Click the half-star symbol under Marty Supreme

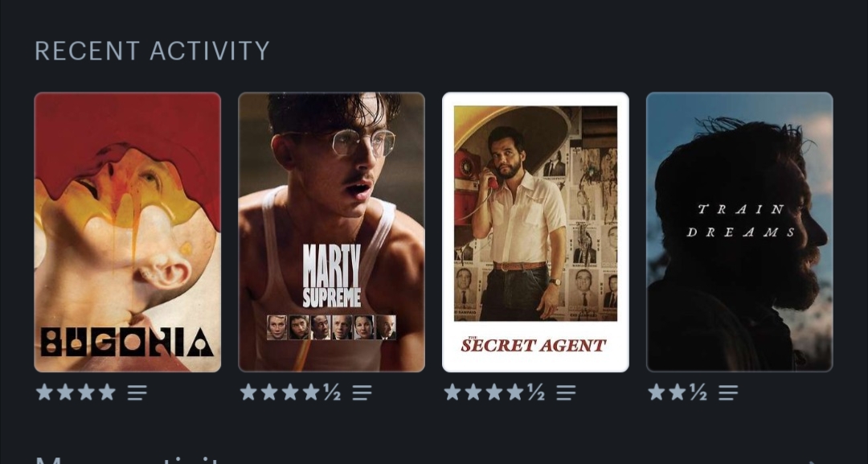(x=332, y=392)
